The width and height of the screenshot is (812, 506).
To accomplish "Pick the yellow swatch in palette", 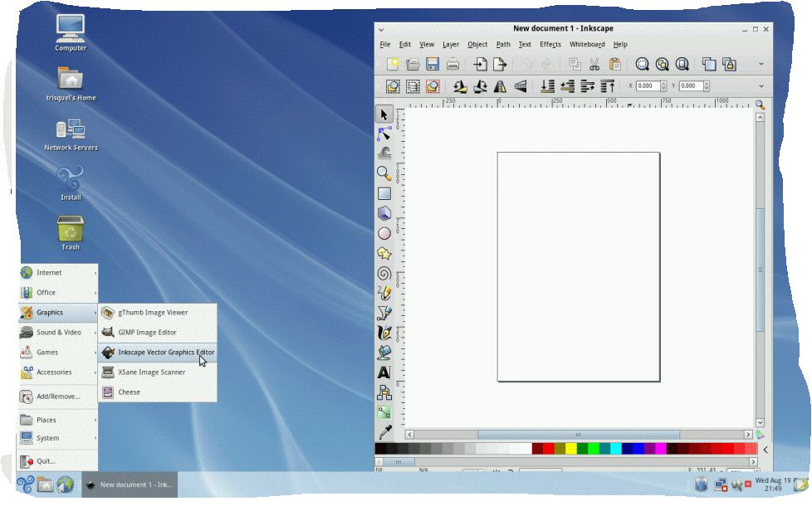I will [x=570, y=448].
